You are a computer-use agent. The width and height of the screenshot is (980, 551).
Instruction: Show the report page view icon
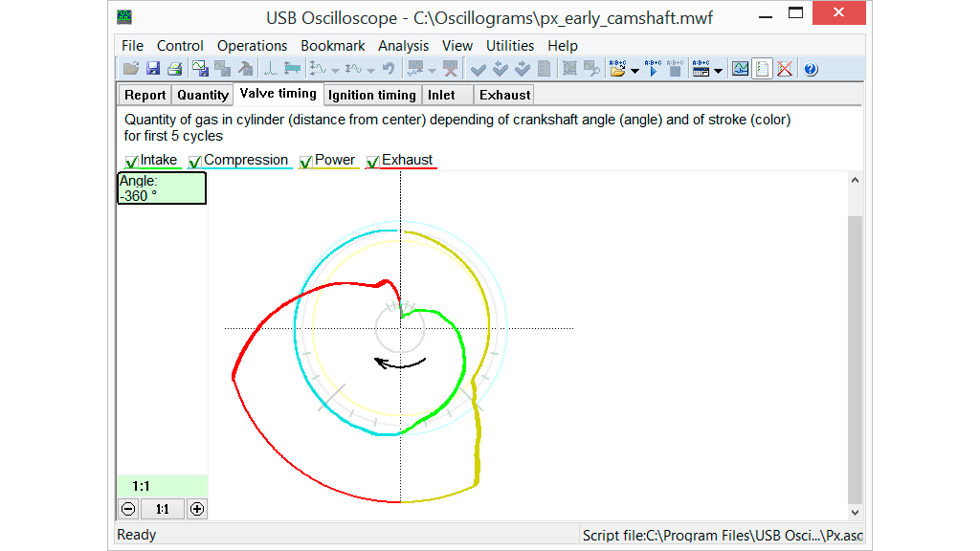point(763,69)
